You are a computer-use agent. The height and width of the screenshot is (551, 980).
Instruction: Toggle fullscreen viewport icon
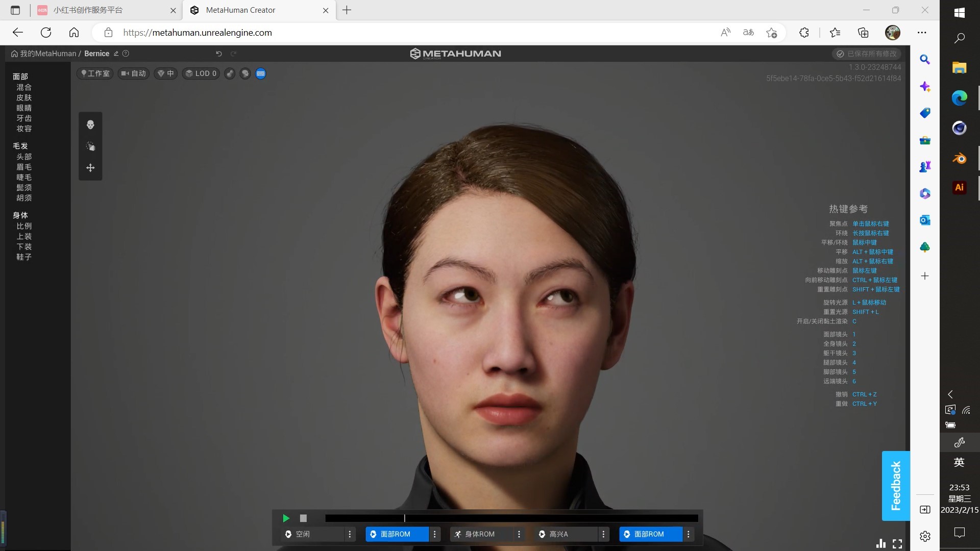coord(897,544)
